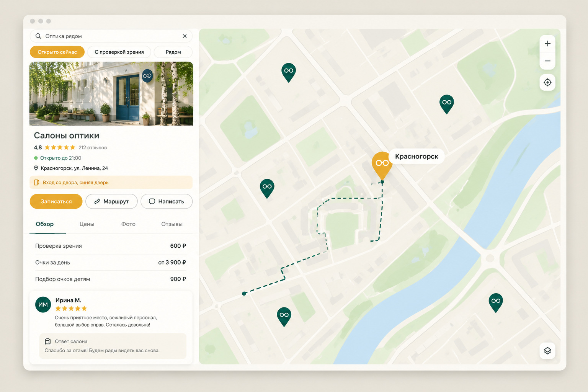
Task: Click the Оптика рядом search field
Action: pos(111,36)
